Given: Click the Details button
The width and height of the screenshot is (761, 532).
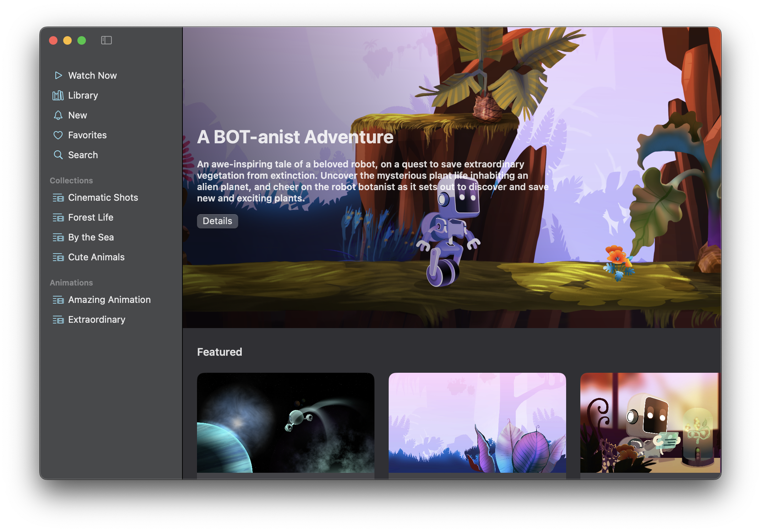Looking at the screenshot, I should tap(217, 221).
